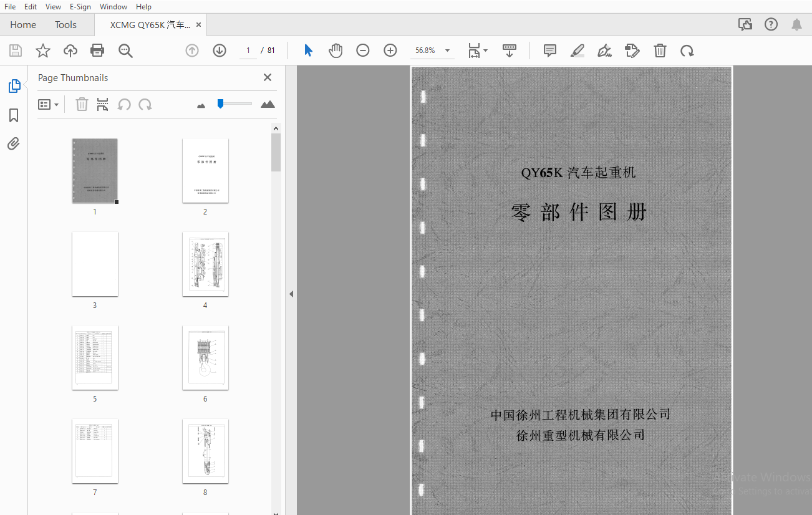Go to next page arrow
812x515 pixels.
coord(220,51)
